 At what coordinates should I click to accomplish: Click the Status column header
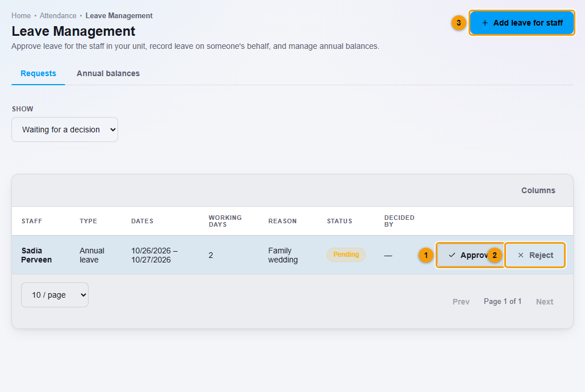point(340,221)
